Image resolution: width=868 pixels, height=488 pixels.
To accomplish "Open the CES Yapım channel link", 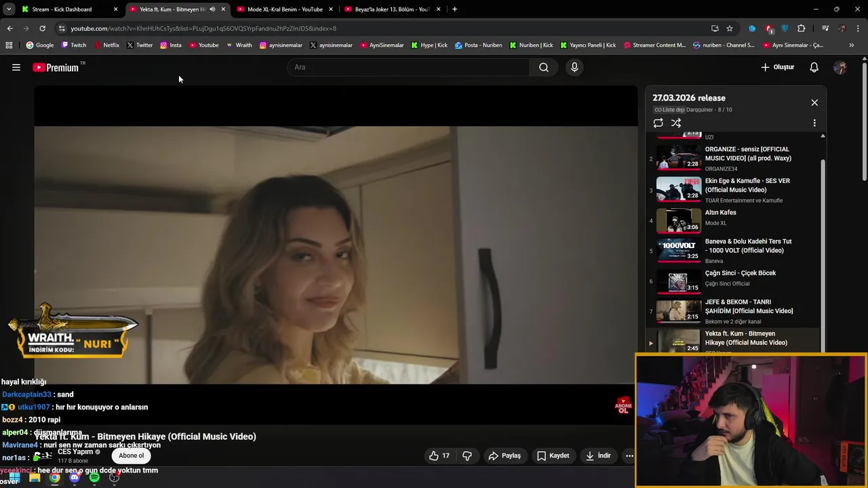I will pos(75,451).
